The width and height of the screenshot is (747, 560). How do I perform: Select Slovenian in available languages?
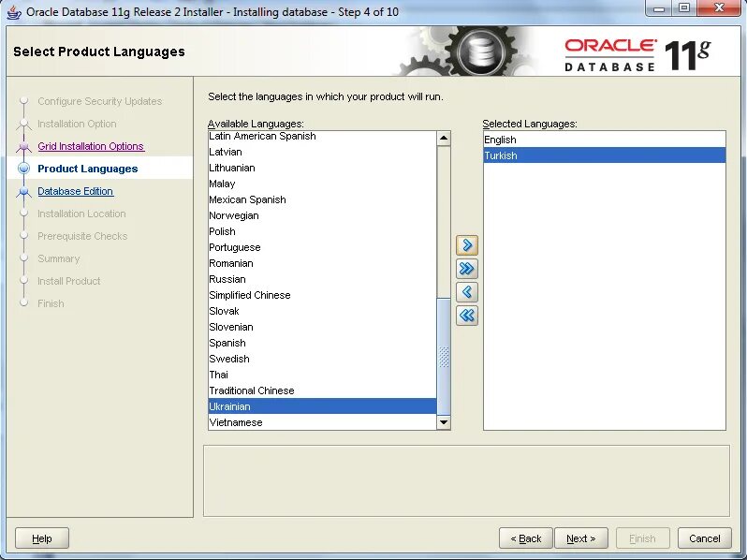[323, 327]
